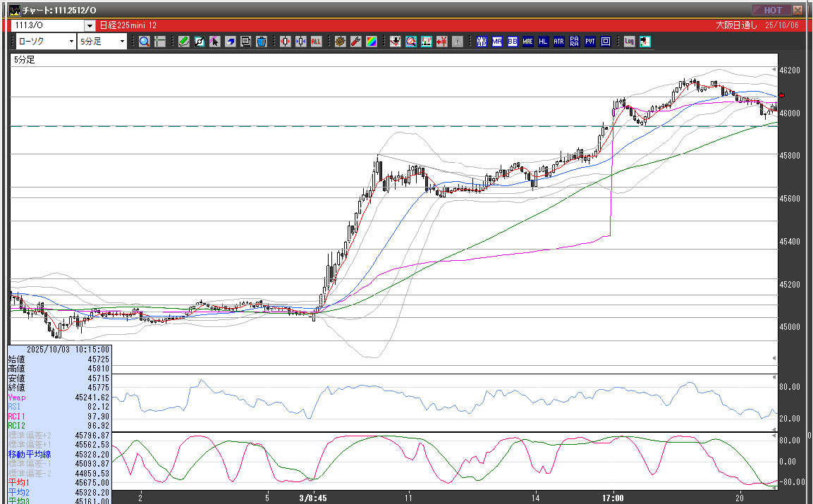The image size is (813, 504).
Task: Click the HOT button in title bar
Action: [x=772, y=10]
